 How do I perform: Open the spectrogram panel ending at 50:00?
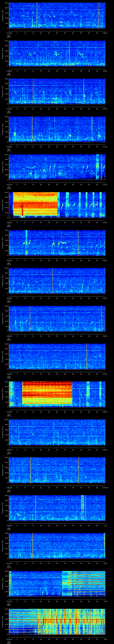coord(57,91)
